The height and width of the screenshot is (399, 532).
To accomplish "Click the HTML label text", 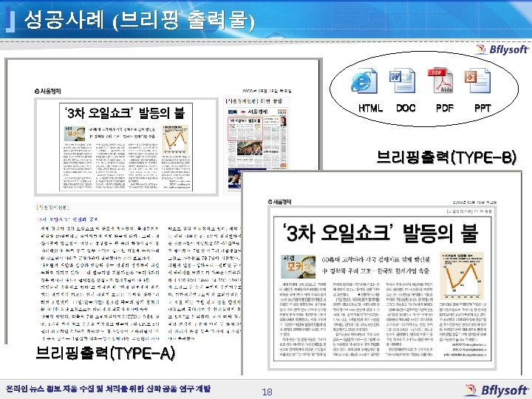I will click(x=370, y=108).
